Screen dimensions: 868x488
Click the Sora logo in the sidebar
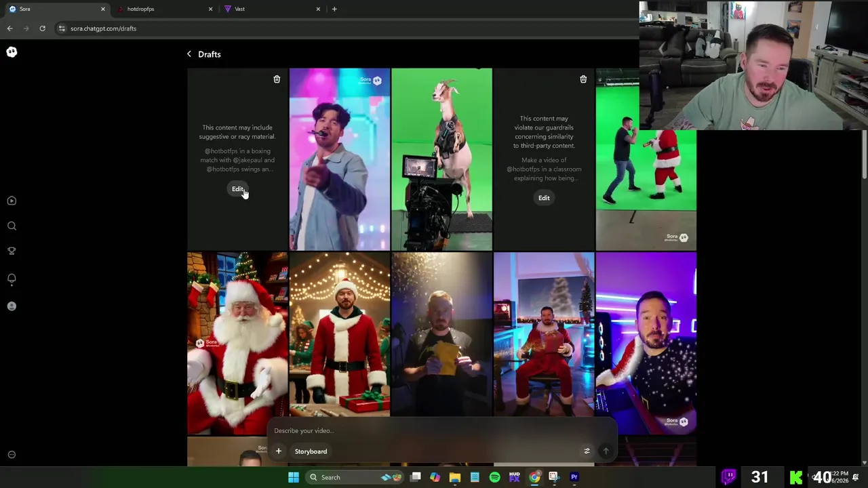[12, 52]
